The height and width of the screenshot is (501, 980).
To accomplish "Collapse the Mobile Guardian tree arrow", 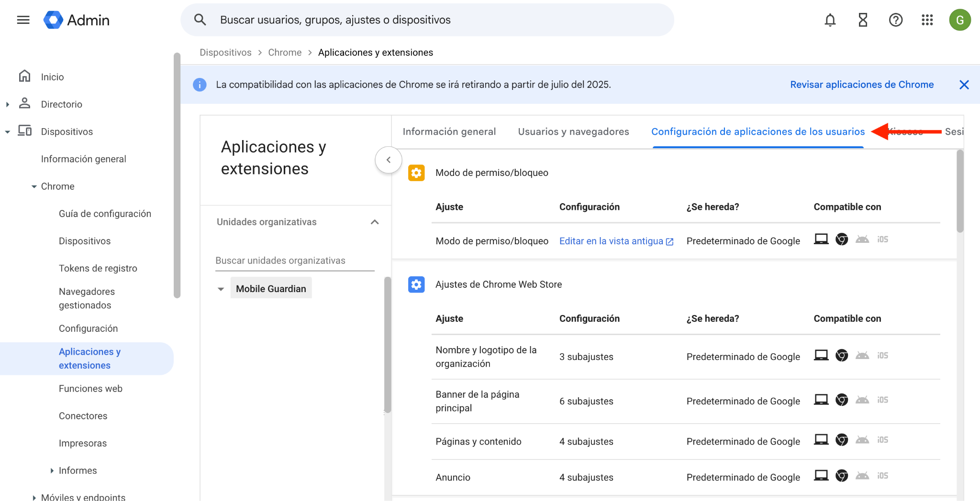I will (x=221, y=289).
